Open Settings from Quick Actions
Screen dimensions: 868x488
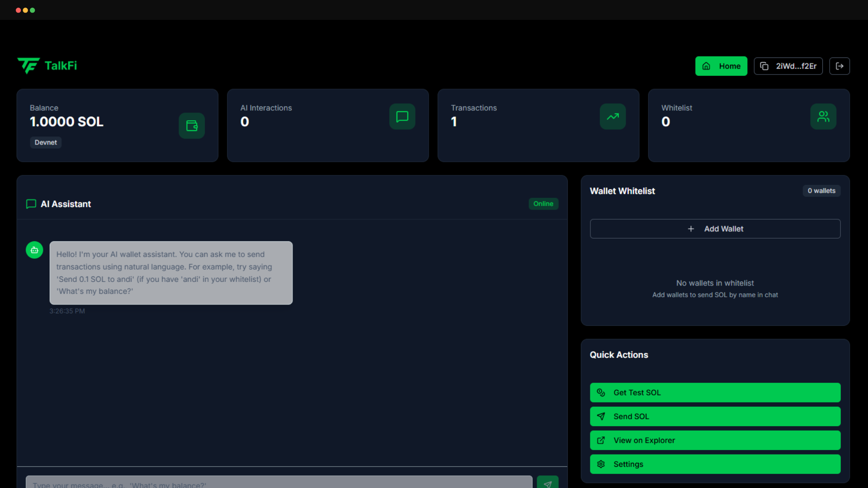[x=715, y=464]
